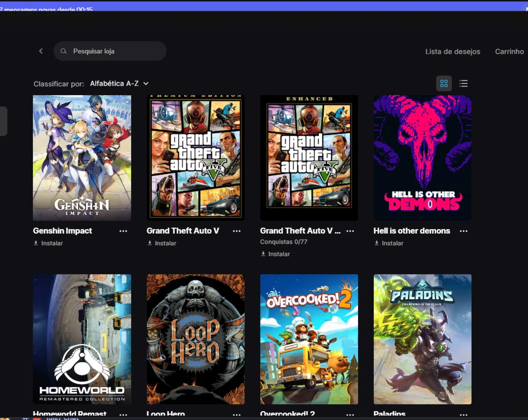Install Grand Theft Auto V Enhanced
528x420 pixels.
[x=275, y=254]
